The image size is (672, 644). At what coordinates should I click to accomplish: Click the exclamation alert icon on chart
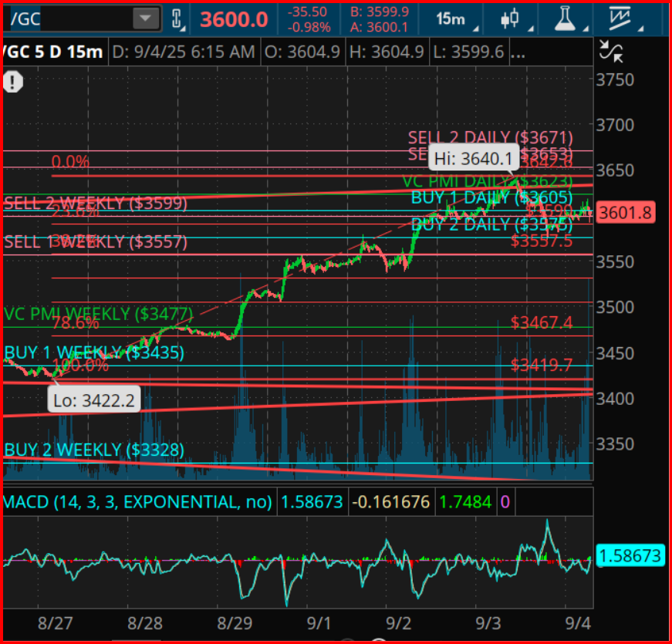[x=13, y=80]
